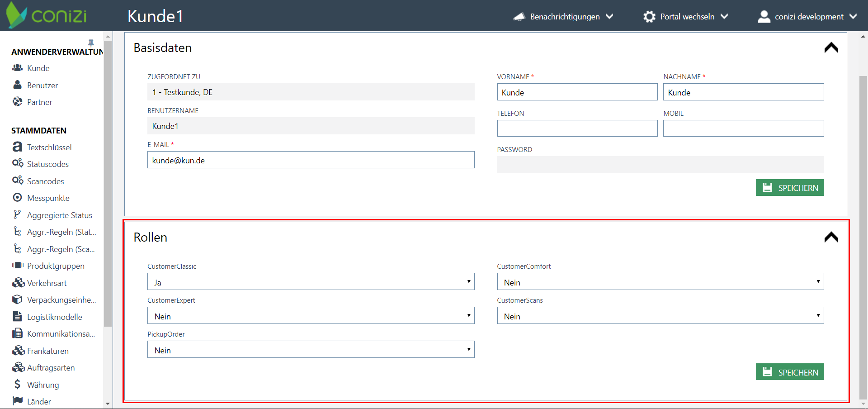Click the pin icon in the sidebar
868x409 pixels.
pyautogui.click(x=91, y=43)
